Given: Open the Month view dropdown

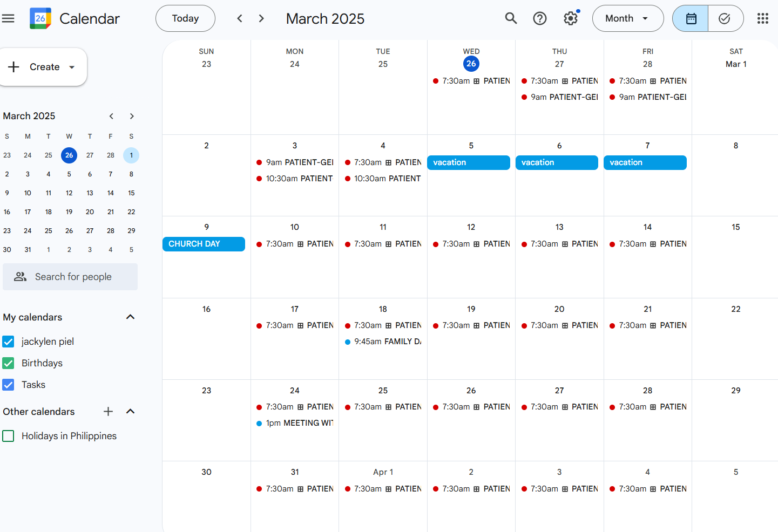Looking at the screenshot, I should pos(628,18).
